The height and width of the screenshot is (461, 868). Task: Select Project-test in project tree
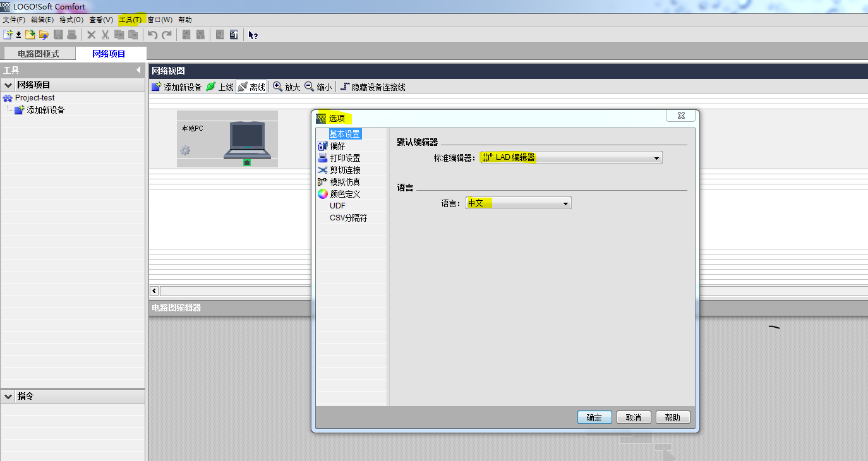(x=35, y=98)
